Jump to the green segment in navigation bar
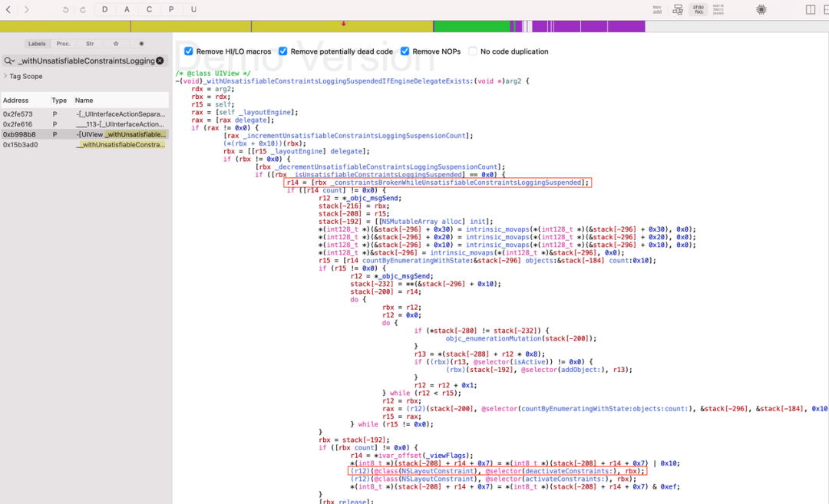829x504 pixels. click(471, 26)
